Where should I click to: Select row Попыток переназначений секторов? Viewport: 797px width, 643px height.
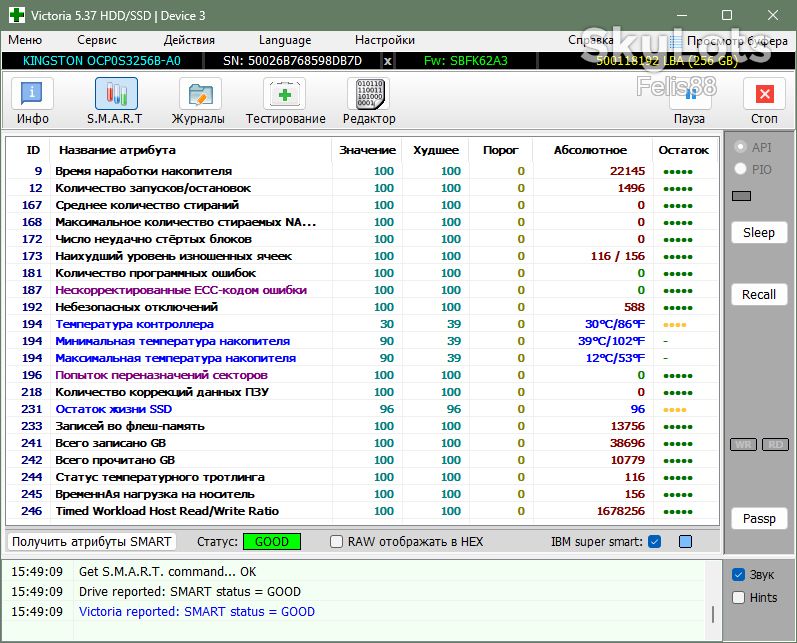pyautogui.click(x=362, y=375)
